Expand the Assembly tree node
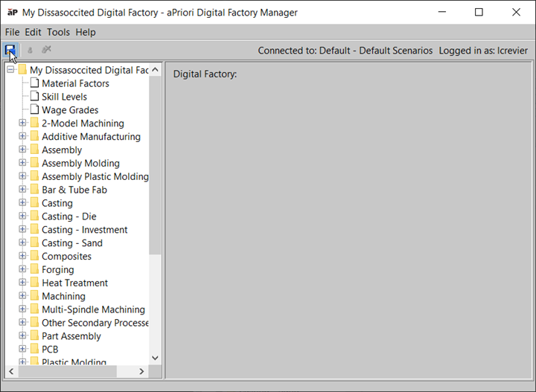The height and width of the screenshot is (392, 536). (x=22, y=150)
